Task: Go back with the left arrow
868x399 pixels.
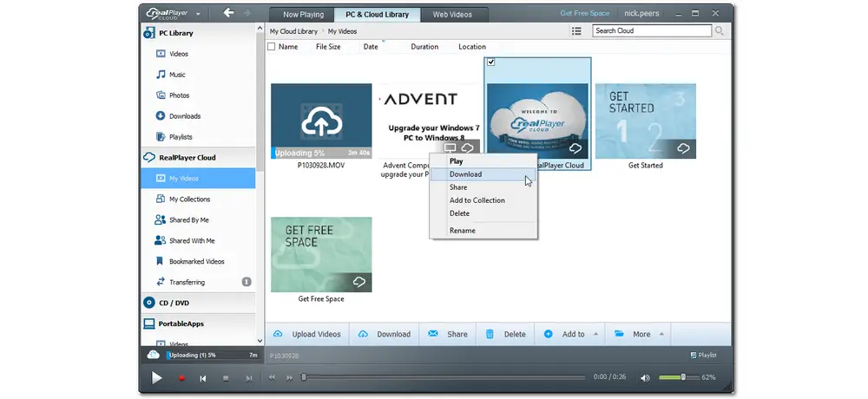Action: [228, 13]
